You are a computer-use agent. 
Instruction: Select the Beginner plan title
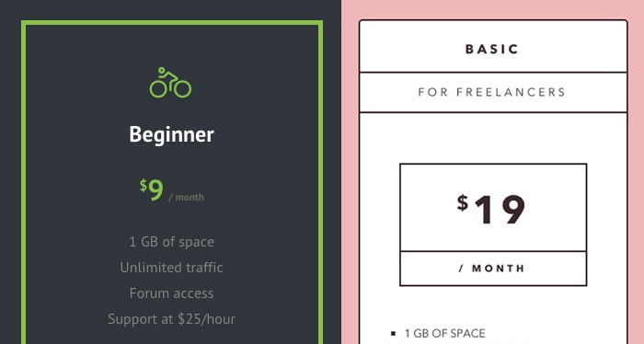click(171, 134)
